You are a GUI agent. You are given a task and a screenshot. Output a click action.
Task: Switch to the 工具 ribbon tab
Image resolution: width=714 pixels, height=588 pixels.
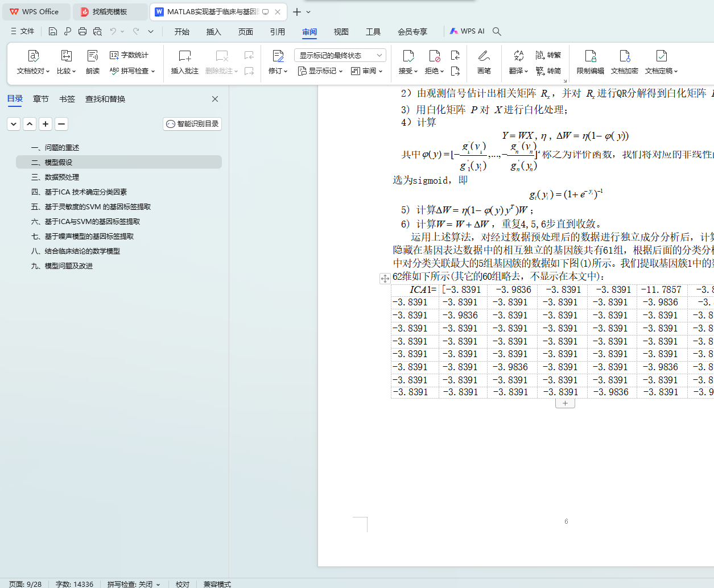pos(373,32)
